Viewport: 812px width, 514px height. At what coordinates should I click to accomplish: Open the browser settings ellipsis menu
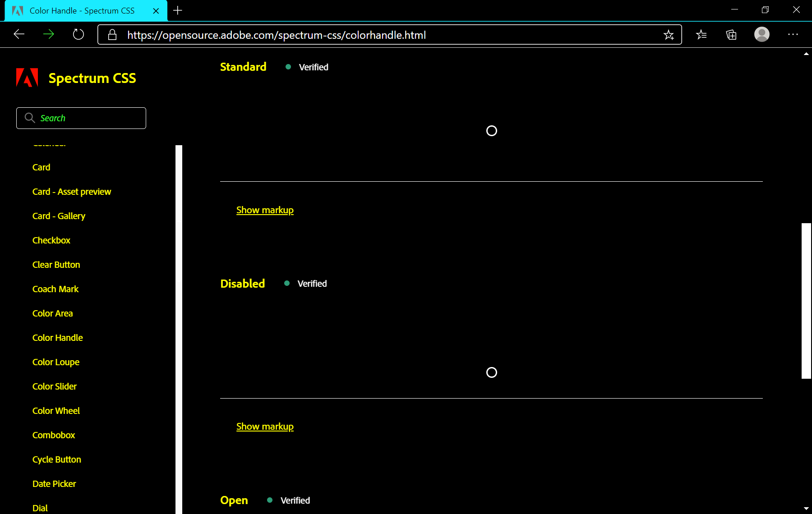793,34
